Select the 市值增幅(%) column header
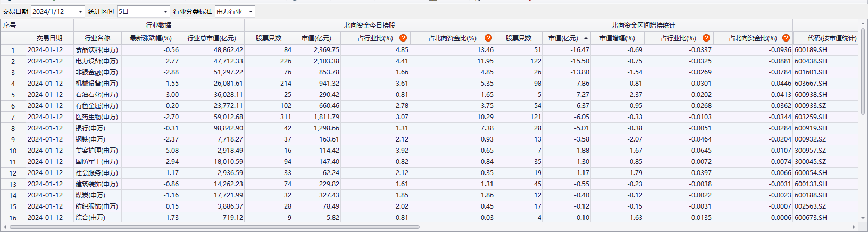 pyautogui.click(x=617, y=38)
